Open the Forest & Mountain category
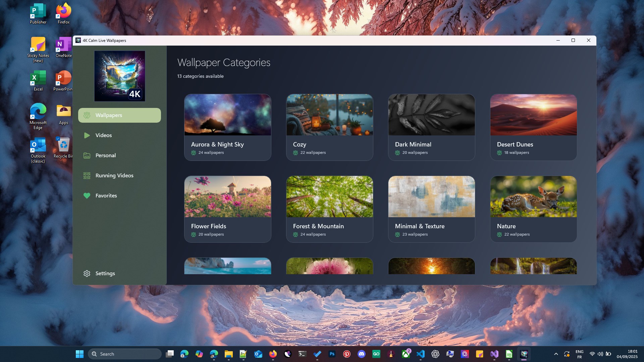The height and width of the screenshot is (362, 644). [x=329, y=209]
